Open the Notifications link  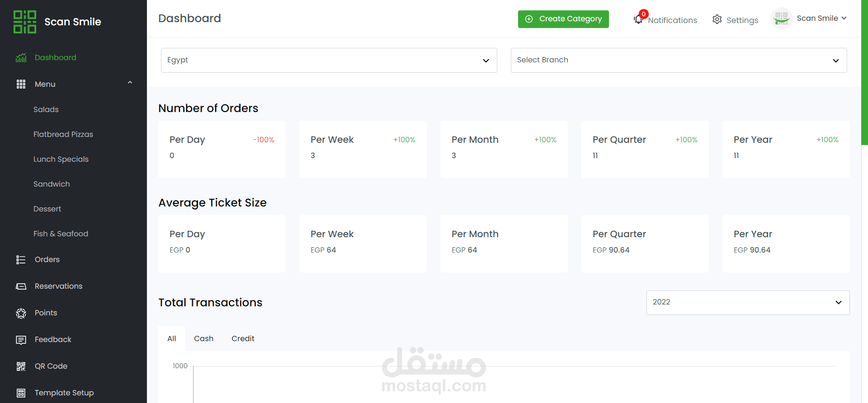(x=672, y=20)
